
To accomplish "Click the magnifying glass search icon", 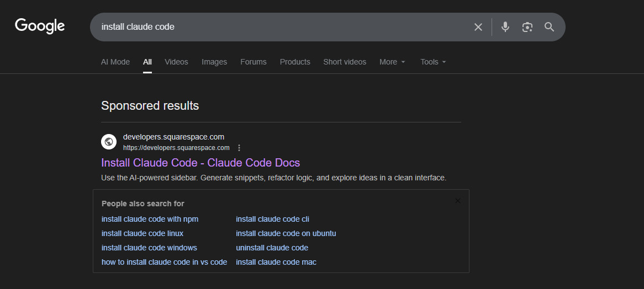I will click(x=549, y=27).
